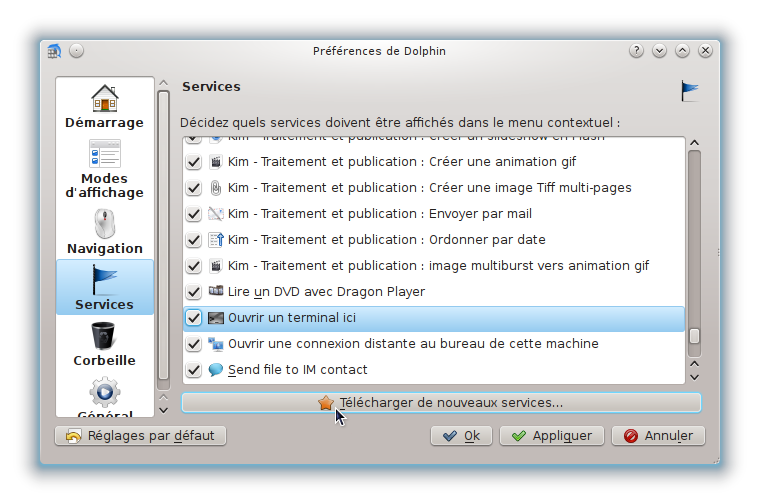Viewport: 760px width, 504px height.
Task: Open Modes d'affichage settings page
Action: coord(105,169)
